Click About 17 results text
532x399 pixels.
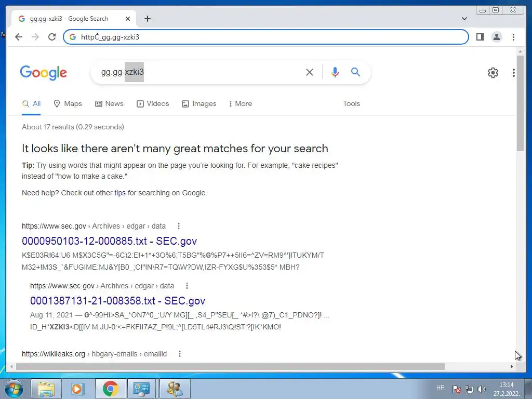73,127
